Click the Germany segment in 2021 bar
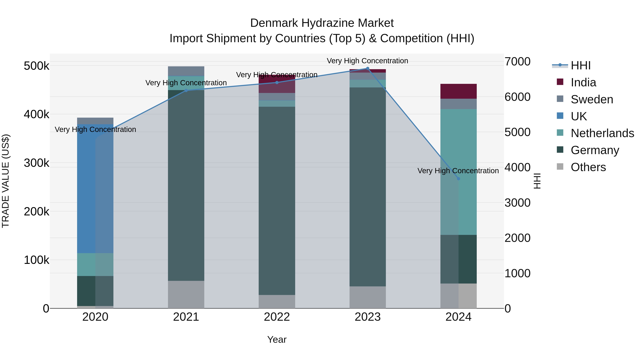This screenshot has height=362, width=644. click(x=186, y=185)
